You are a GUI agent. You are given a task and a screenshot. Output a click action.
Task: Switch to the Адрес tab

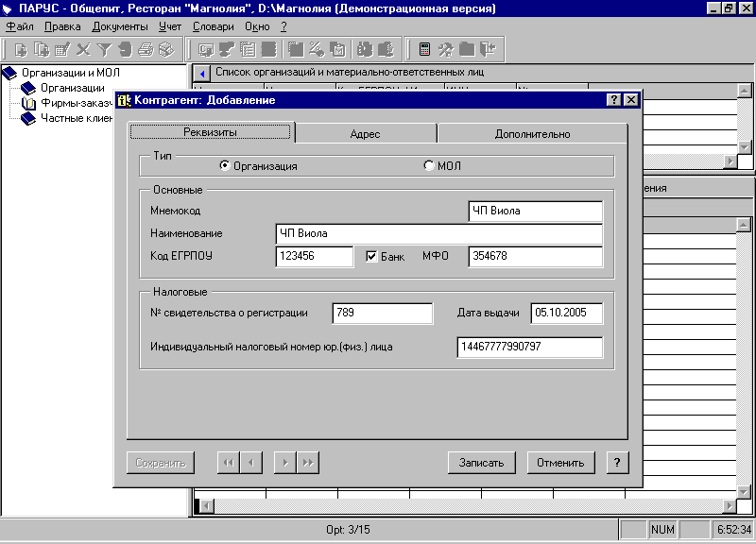click(x=365, y=134)
